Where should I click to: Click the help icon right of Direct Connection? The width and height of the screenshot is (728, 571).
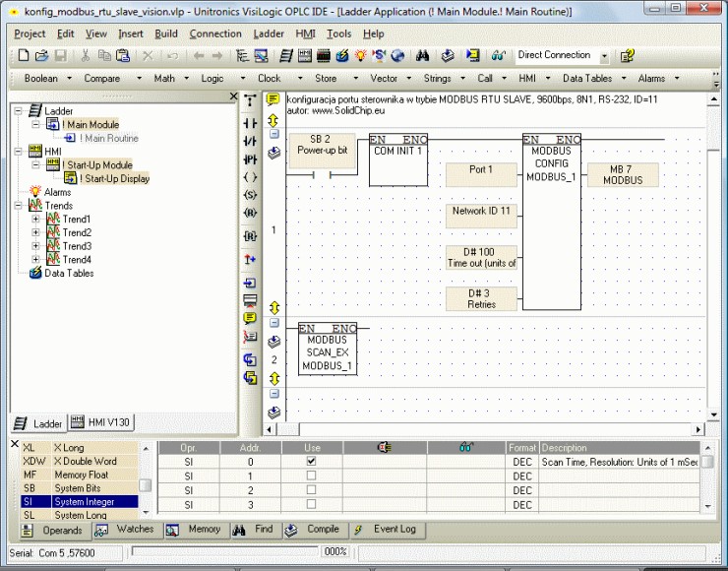(627, 56)
